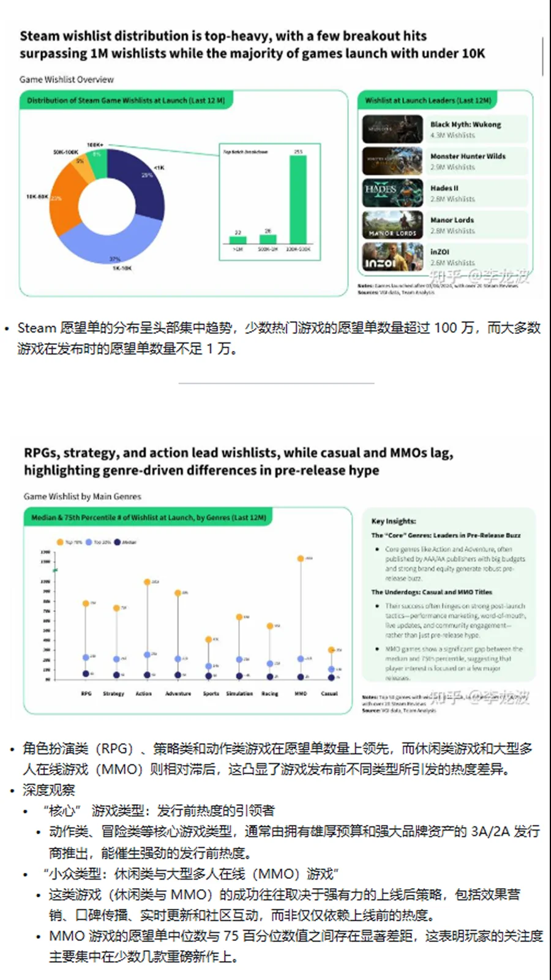Click the Manor Lords game thumbnail
Screen dimensions: 551x980
392,225
